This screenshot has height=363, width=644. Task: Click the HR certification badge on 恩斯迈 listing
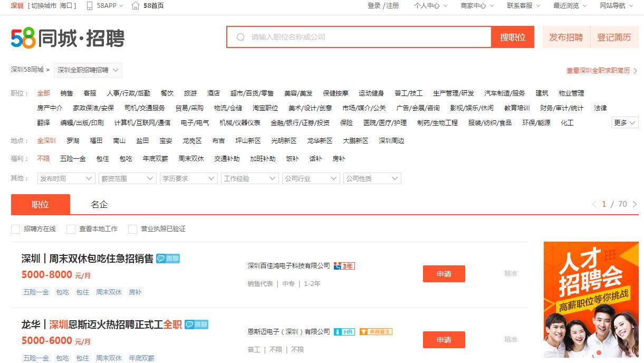tap(344, 331)
